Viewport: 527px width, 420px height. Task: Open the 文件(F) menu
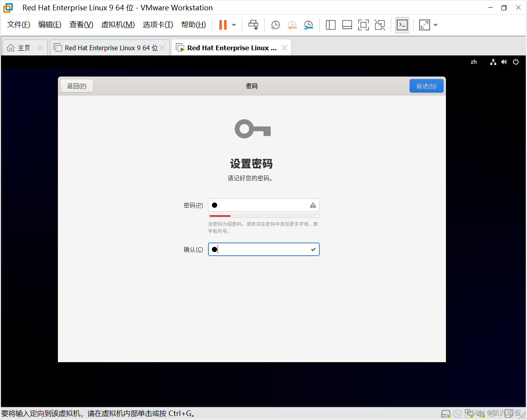[x=19, y=25]
